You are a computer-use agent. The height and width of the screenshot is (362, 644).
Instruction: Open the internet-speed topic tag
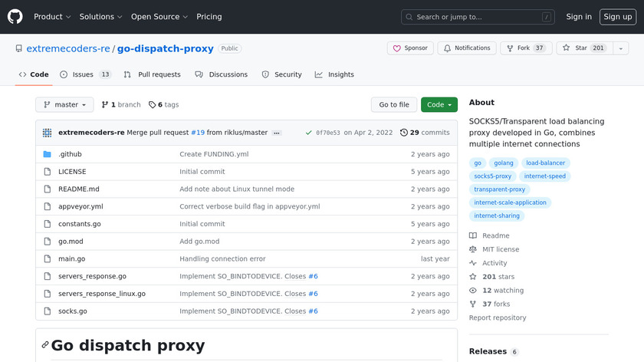click(544, 176)
